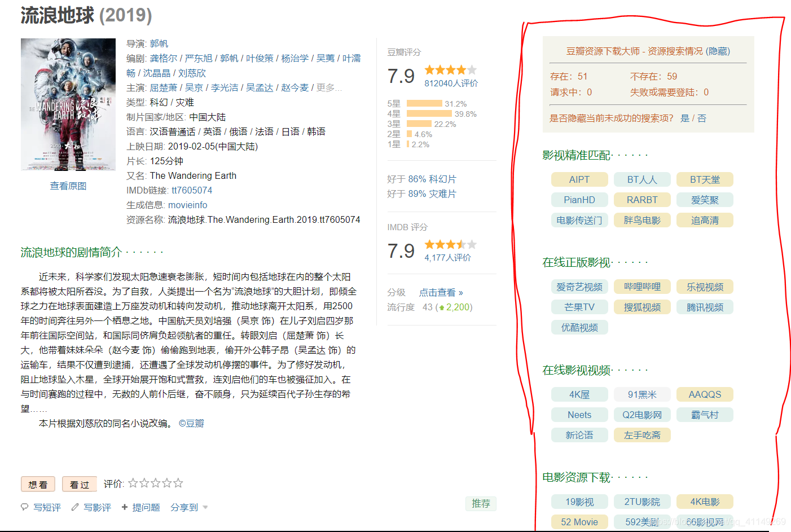Screen dimensions: 791x532
Task: Rate three stars in 评价 row
Action: coord(156,483)
